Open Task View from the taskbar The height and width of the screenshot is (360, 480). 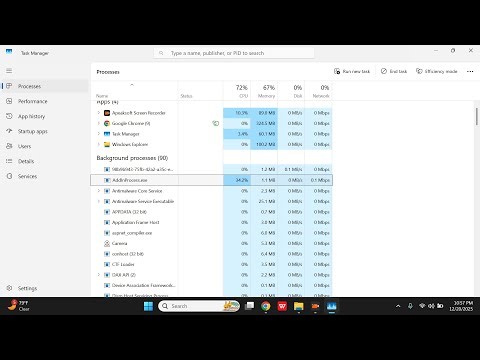(249, 306)
